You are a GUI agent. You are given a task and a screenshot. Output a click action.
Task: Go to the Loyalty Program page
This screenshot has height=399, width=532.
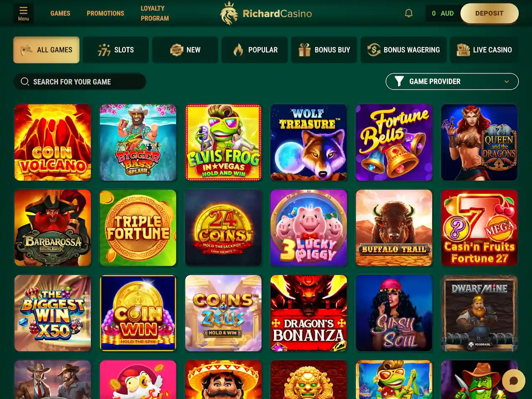155,13
